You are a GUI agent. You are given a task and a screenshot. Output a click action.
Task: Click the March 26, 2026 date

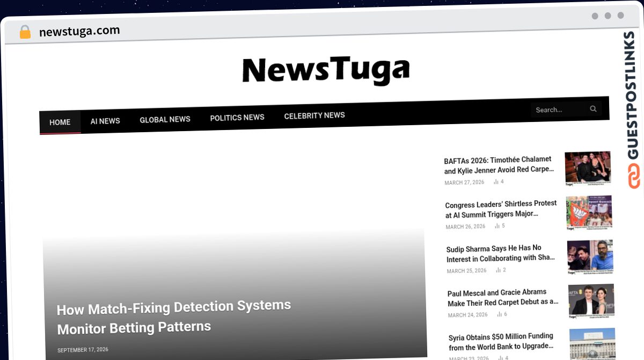[x=465, y=227]
